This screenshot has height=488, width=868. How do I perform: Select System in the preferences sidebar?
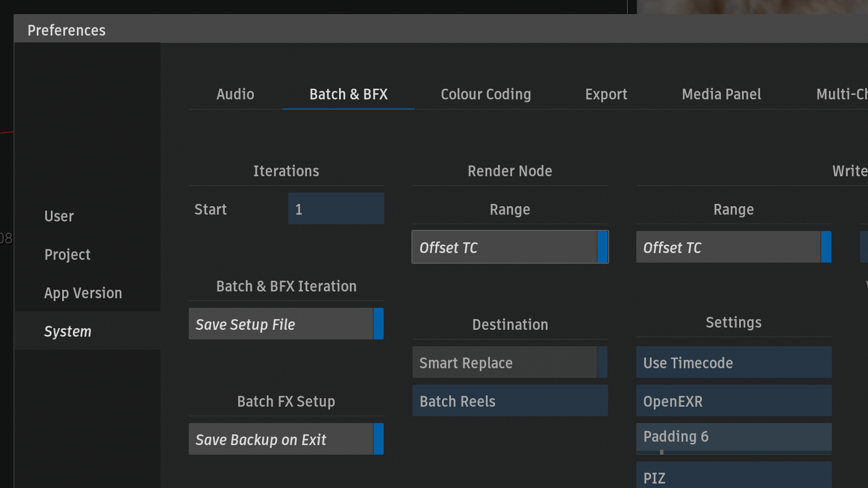coord(68,332)
